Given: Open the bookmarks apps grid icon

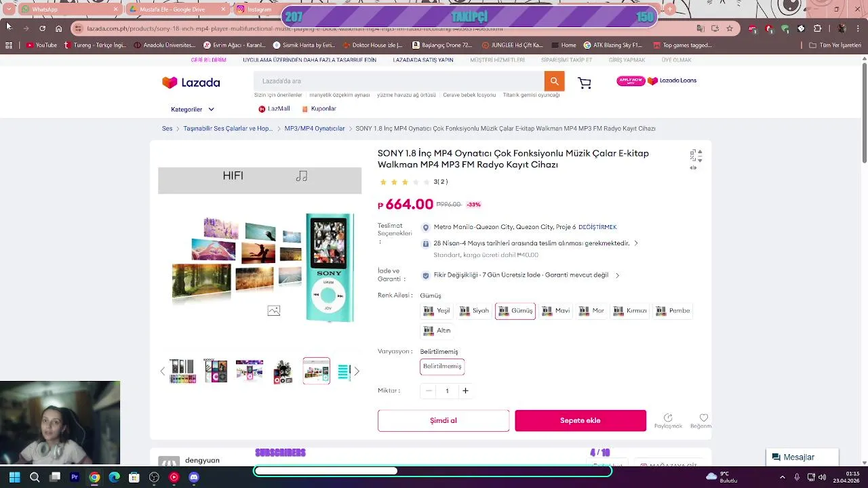Looking at the screenshot, I should (9, 45).
